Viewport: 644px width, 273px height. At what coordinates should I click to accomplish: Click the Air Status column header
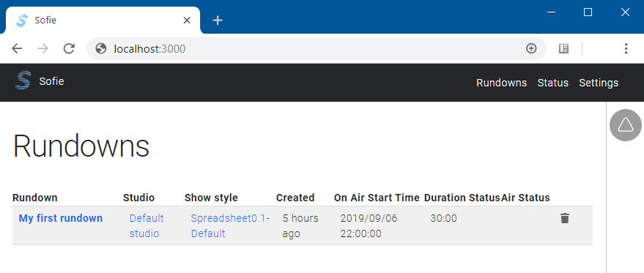pos(525,198)
